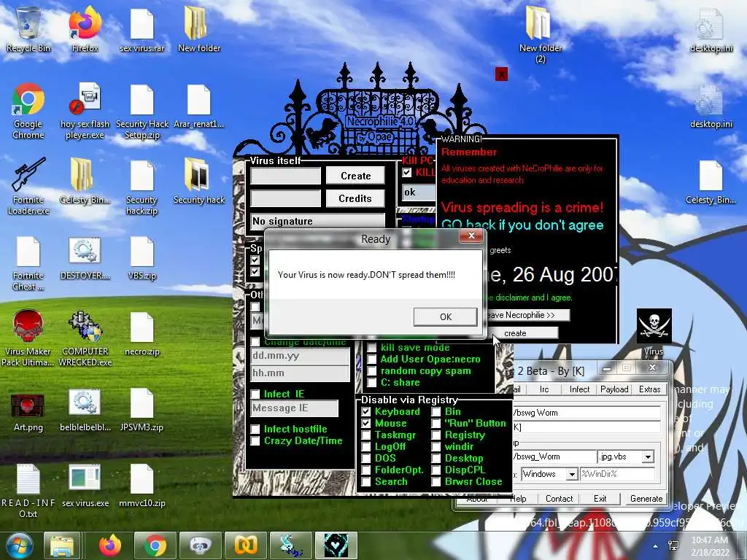This screenshot has width=747, height=560.
Task: Select the VBS.zip file icon
Action: point(142,257)
